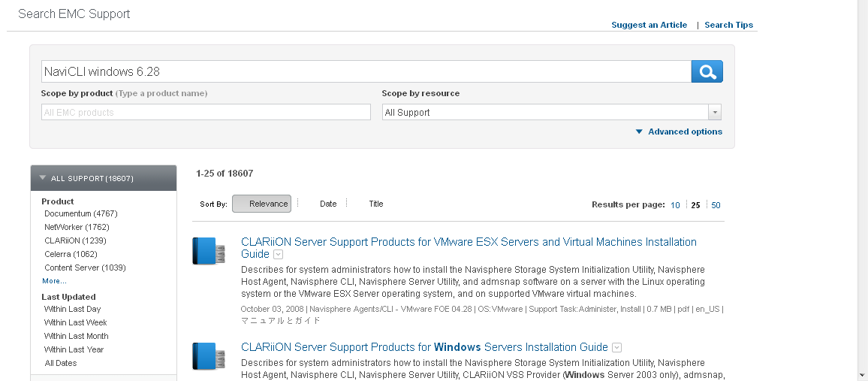The height and width of the screenshot is (381, 868).
Task: Show 10 results per page
Action: pyautogui.click(x=675, y=205)
